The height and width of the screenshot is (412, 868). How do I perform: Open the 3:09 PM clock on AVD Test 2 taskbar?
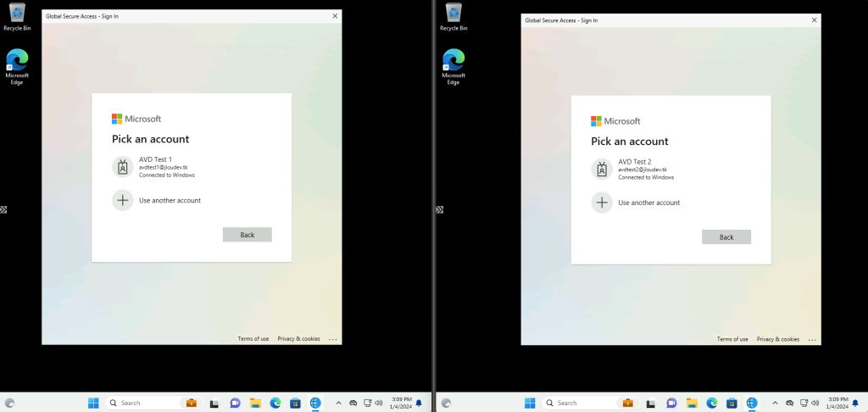point(837,404)
